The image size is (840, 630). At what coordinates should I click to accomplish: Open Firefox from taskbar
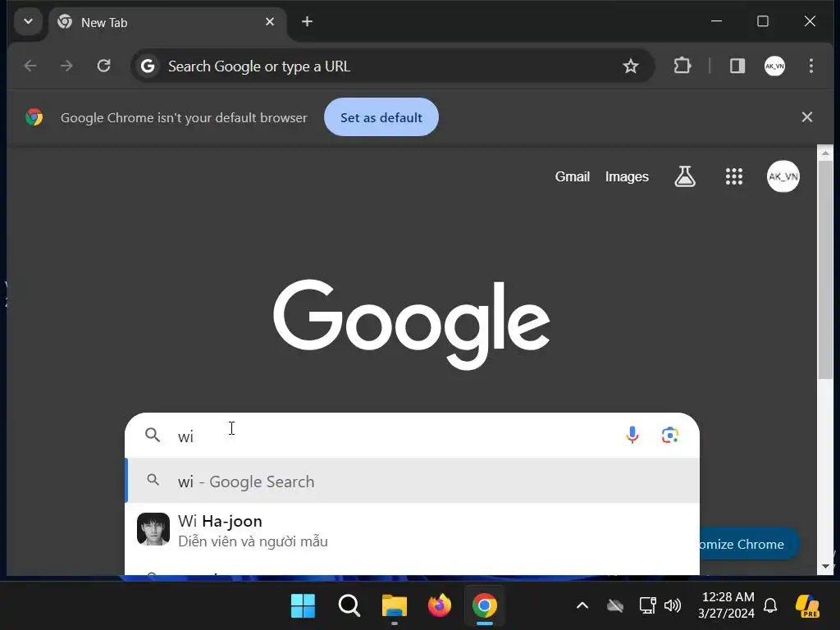click(440, 606)
